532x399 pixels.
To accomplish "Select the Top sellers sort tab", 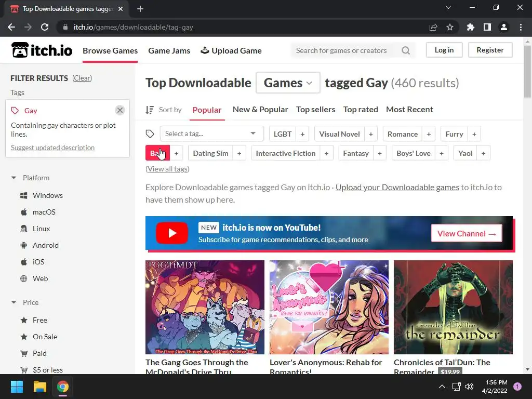I will click(x=315, y=110).
